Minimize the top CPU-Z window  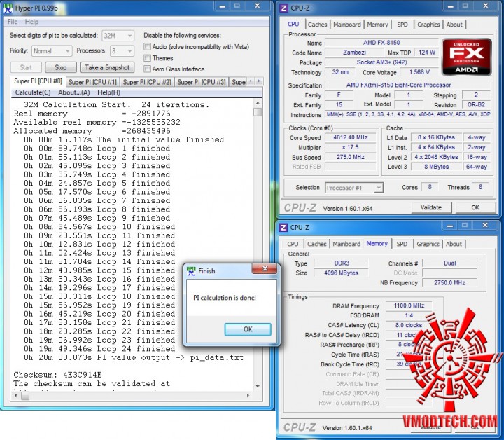tap(451, 6)
